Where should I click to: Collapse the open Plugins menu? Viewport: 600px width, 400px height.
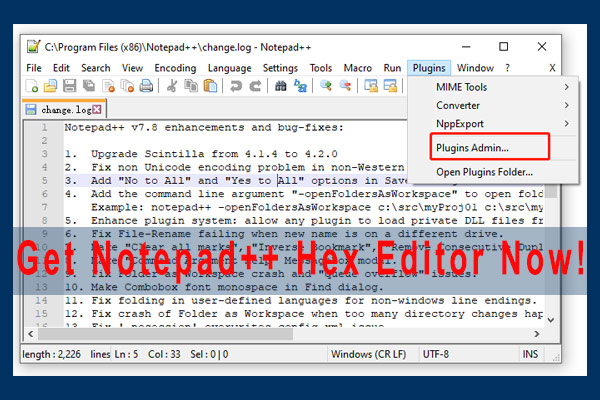click(429, 68)
